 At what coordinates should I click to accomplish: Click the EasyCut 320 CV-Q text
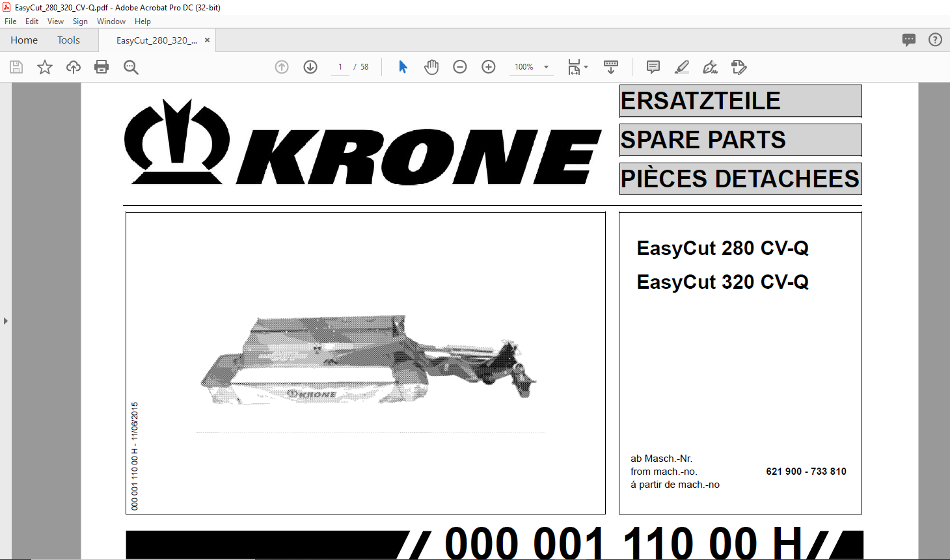click(723, 282)
